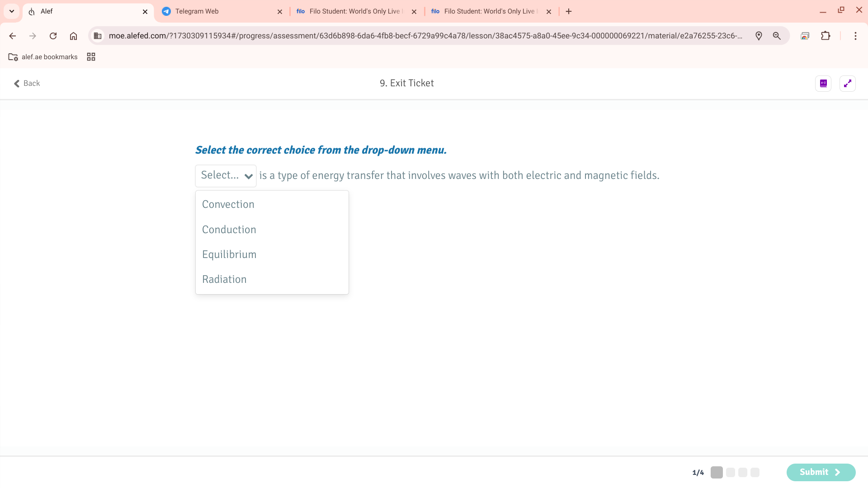Open the browser extensions puzzle icon
The image size is (868, 488).
[826, 36]
